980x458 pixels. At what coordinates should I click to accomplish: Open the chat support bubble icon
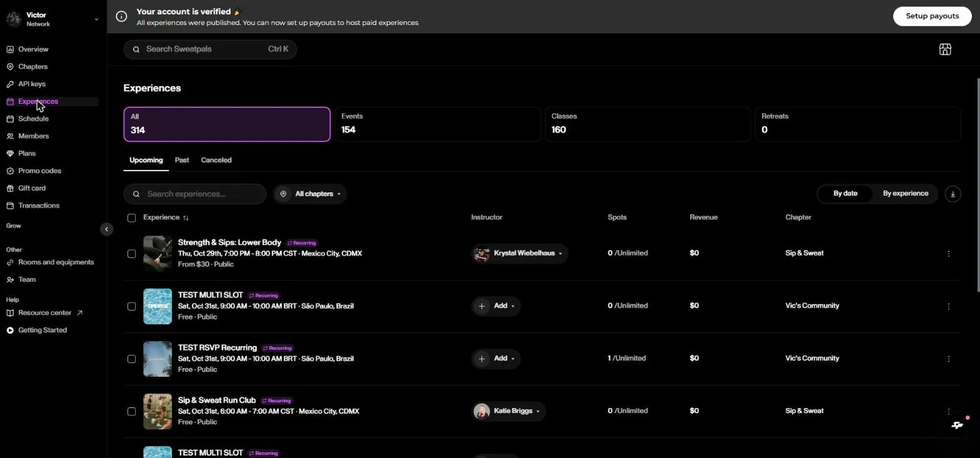[x=957, y=425]
